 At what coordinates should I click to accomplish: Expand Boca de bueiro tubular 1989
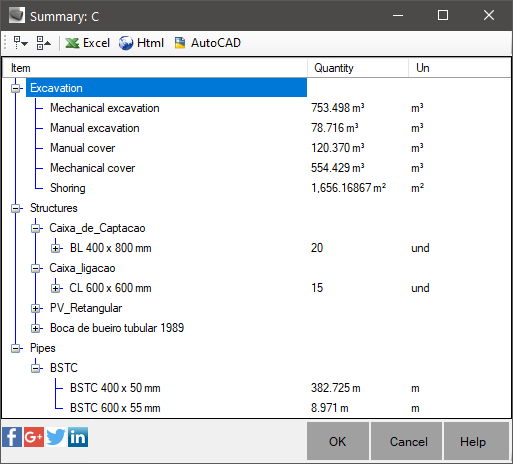click(x=36, y=328)
